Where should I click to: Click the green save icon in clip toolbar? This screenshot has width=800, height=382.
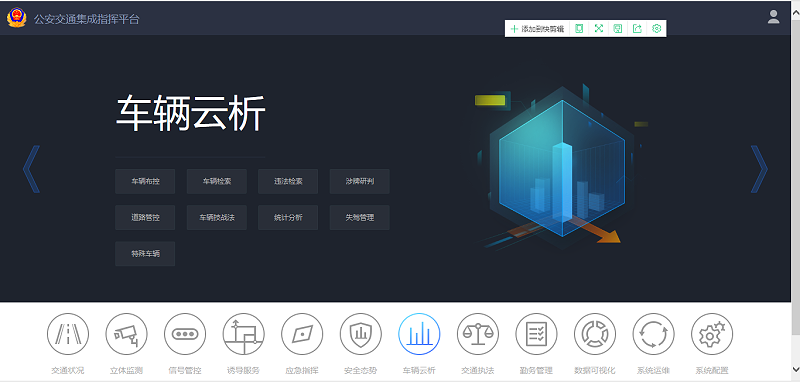point(618,29)
